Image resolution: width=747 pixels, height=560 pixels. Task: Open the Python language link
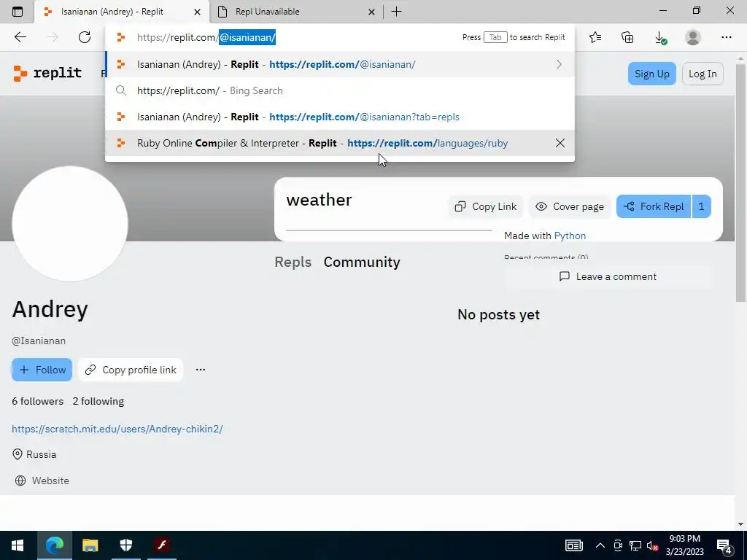pyautogui.click(x=570, y=236)
